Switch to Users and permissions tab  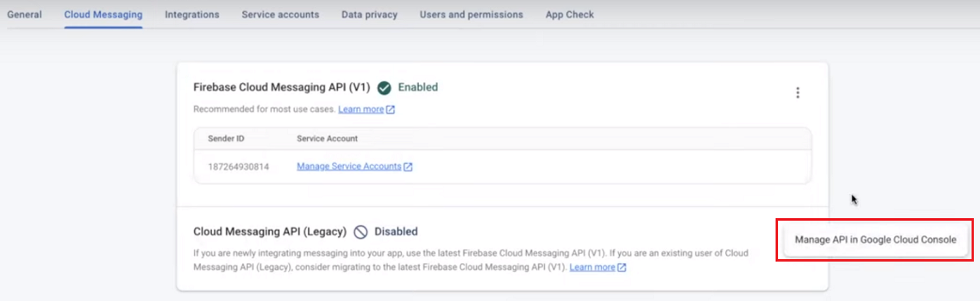pyautogui.click(x=471, y=14)
